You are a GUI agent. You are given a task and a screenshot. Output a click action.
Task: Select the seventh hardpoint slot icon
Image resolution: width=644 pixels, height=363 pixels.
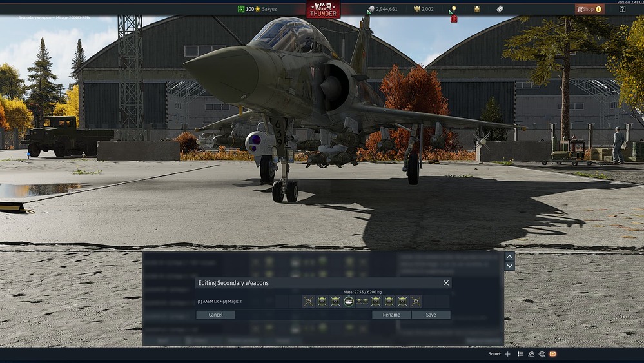pos(389,301)
